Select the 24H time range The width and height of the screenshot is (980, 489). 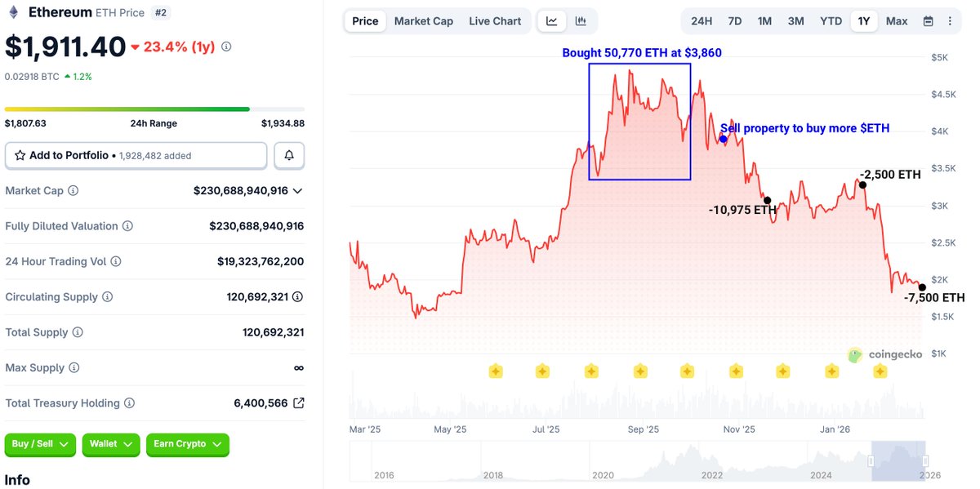coord(702,21)
